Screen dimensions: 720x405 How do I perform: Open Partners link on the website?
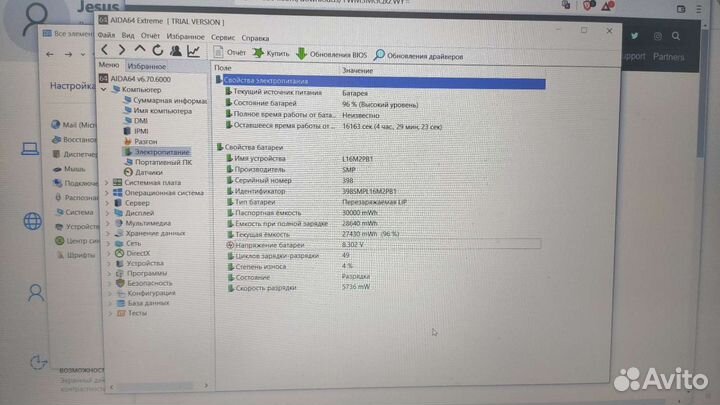click(669, 57)
